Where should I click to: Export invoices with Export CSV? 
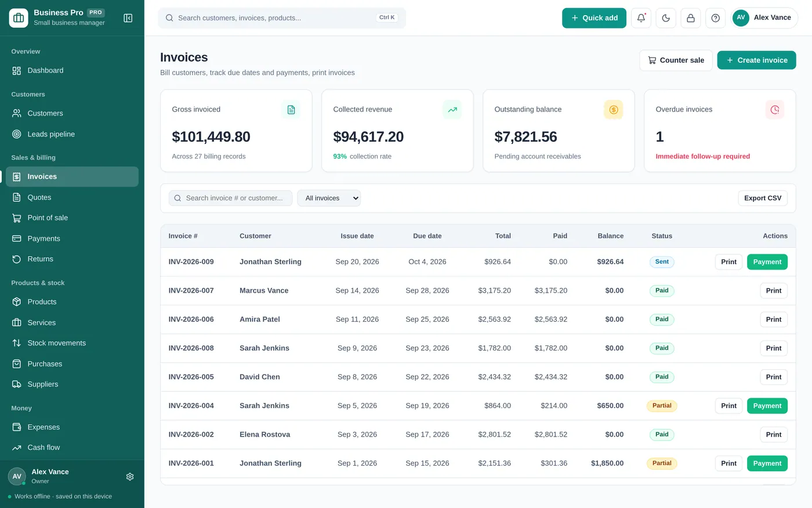763,198
